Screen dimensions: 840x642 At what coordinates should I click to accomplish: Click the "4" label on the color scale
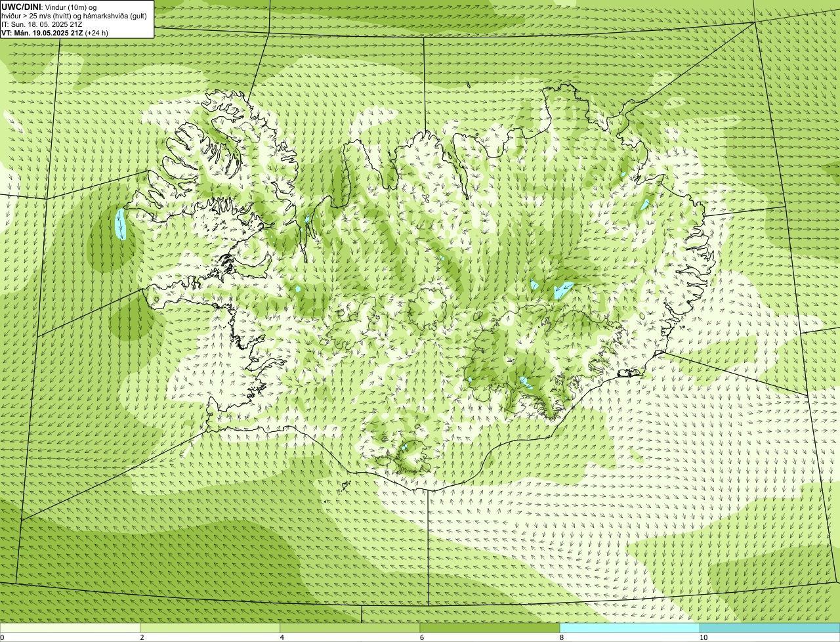point(282,637)
